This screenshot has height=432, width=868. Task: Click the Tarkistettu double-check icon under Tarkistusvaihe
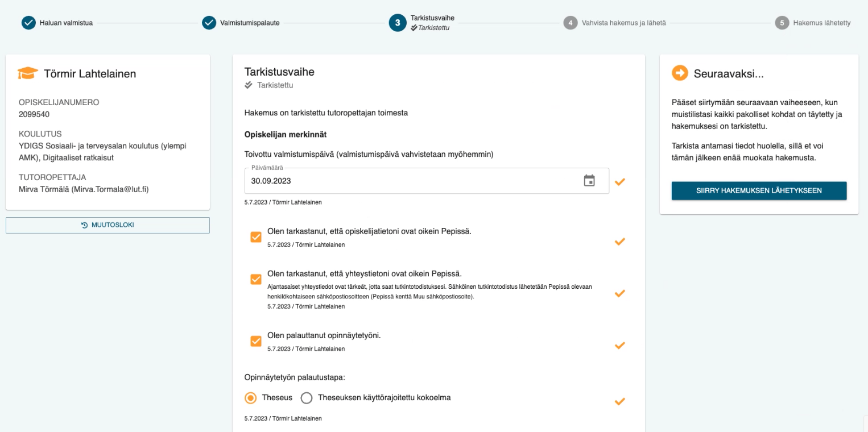tap(249, 85)
